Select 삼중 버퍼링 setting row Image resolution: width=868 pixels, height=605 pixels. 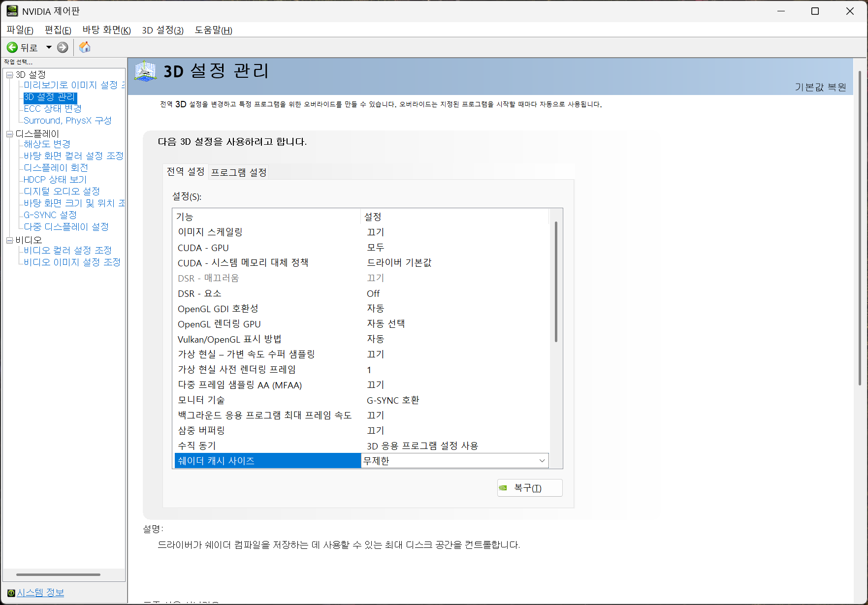(x=361, y=431)
